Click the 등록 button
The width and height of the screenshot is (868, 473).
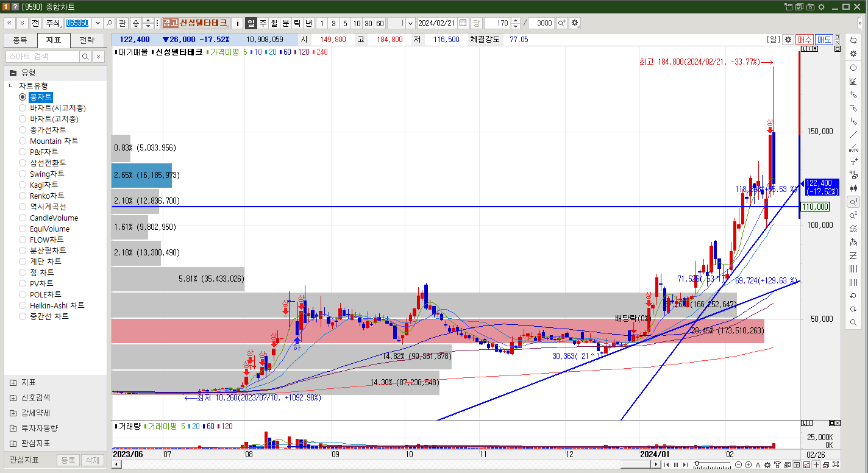coord(68,460)
